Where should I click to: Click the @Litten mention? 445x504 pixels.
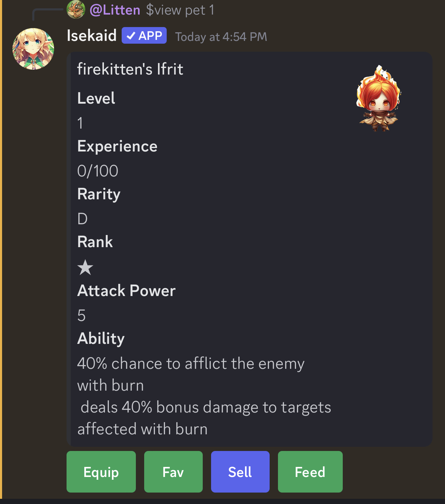(x=115, y=10)
